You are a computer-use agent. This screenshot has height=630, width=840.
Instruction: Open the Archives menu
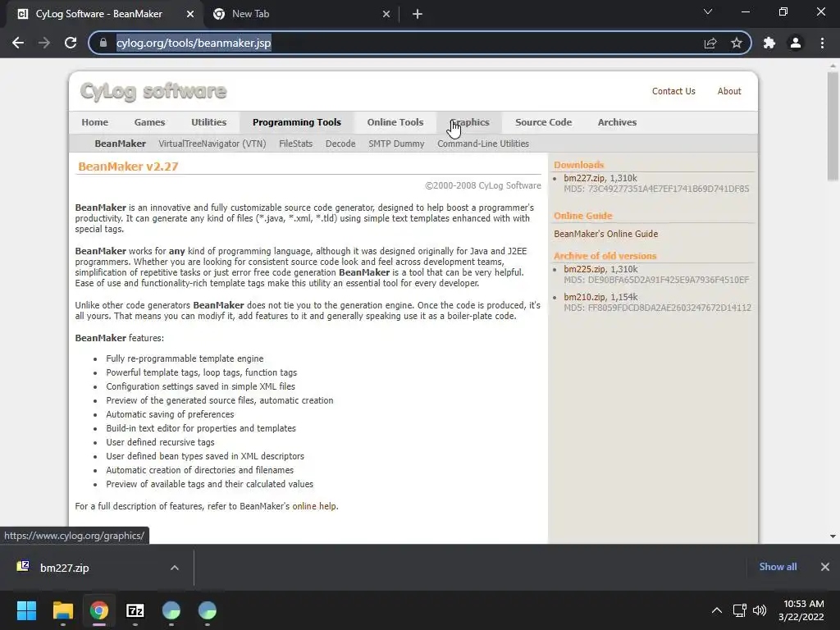tap(617, 122)
